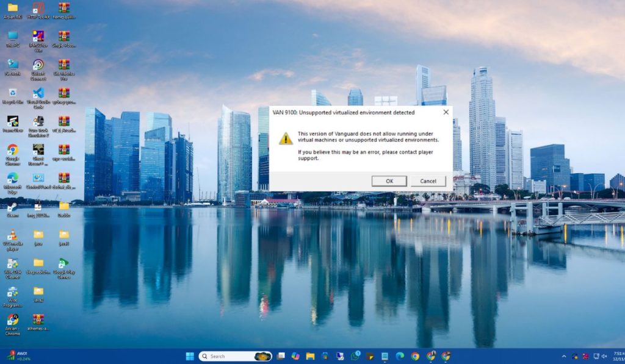The width and height of the screenshot is (625, 364).
Task: Expand hidden icons in the system tray
Action: (x=564, y=356)
